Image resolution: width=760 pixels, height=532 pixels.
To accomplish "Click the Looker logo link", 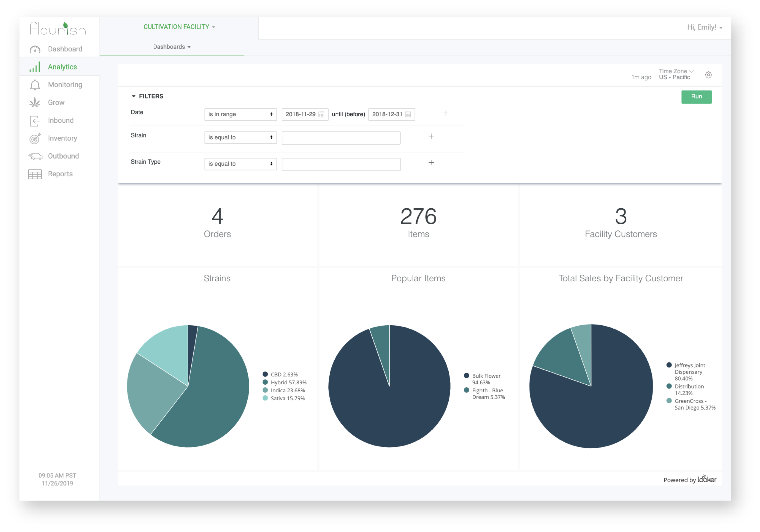I will pos(706,479).
